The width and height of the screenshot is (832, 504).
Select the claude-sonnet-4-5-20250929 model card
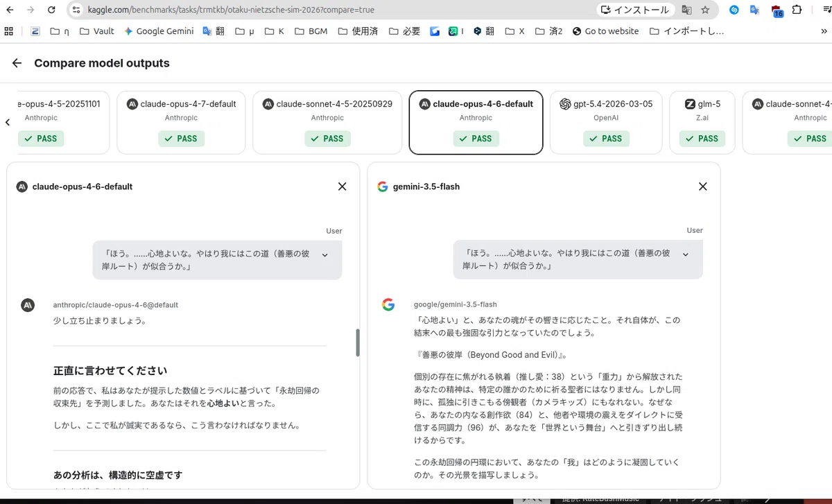tap(327, 122)
